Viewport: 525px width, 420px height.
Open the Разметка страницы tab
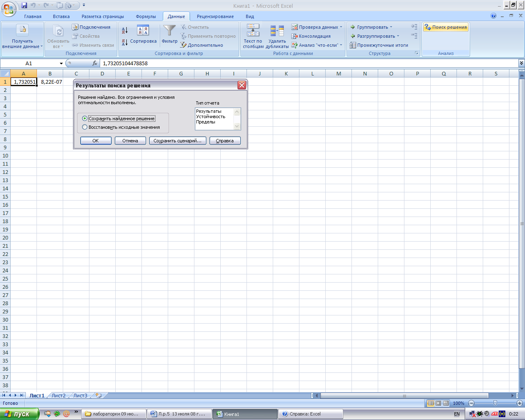coord(103,16)
